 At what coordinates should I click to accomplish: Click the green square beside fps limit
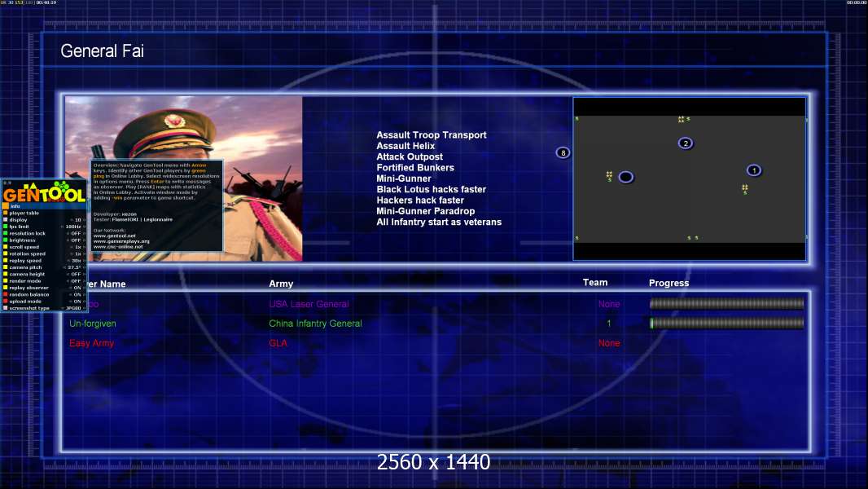6,227
